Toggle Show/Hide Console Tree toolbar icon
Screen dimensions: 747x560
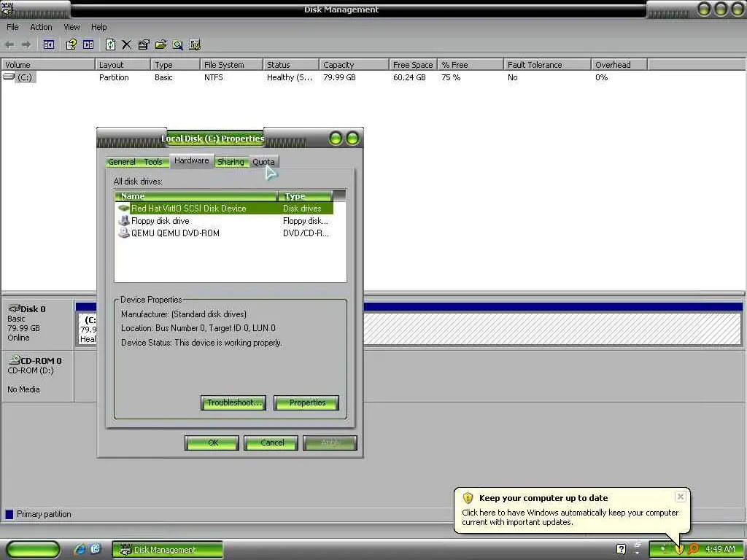click(x=49, y=44)
